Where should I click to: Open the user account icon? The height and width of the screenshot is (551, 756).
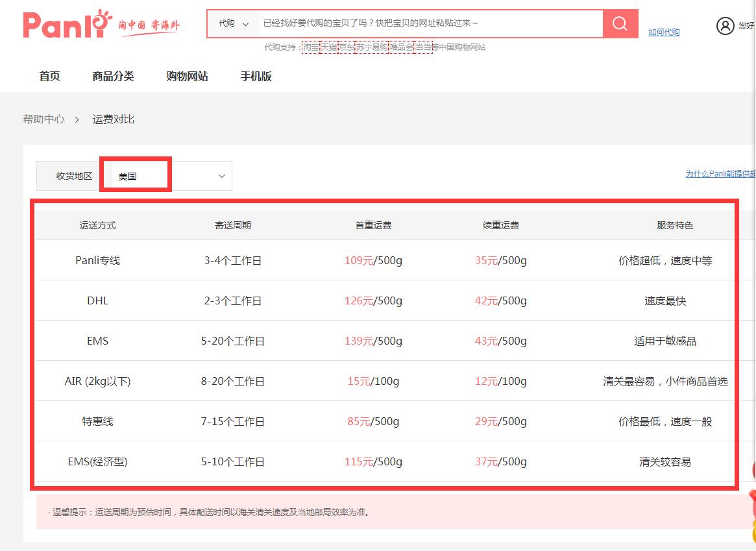[x=726, y=27]
